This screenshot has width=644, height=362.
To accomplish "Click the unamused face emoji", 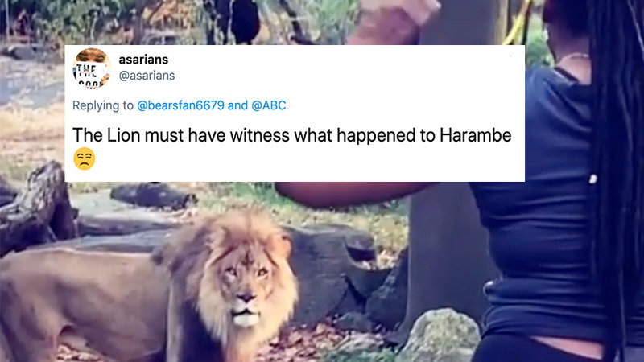I will [x=84, y=159].
